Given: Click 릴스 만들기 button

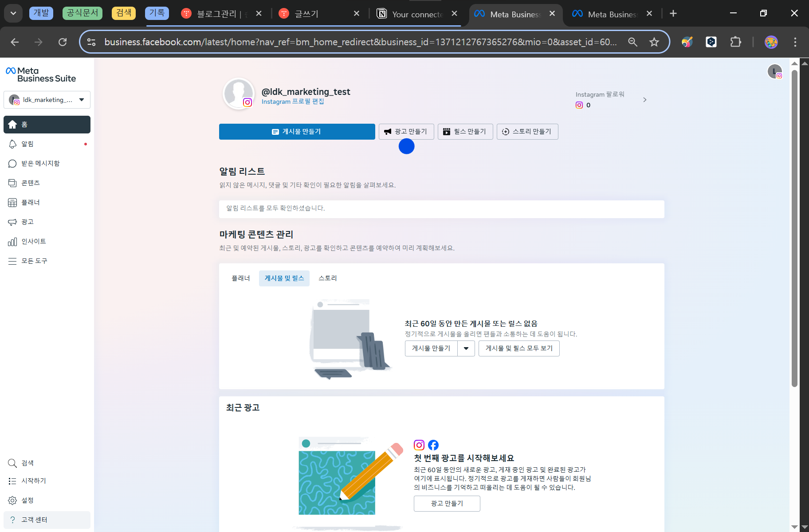Looking at the screenshot, I should 465,132.
